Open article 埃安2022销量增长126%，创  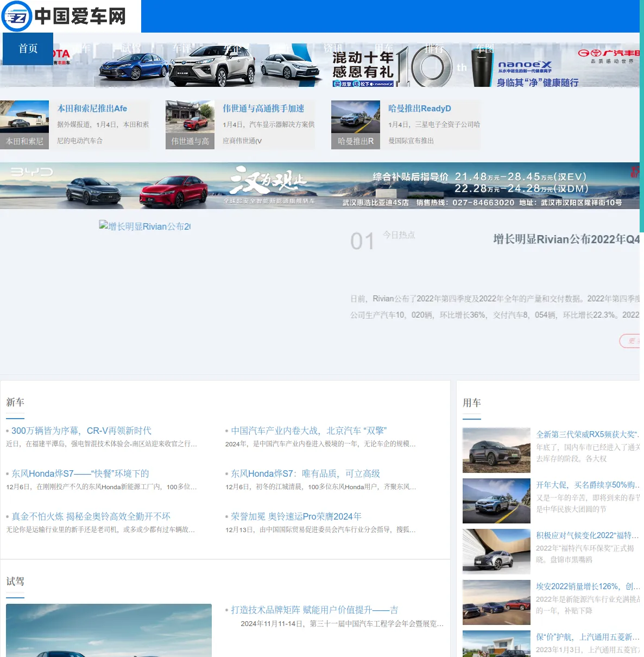pyautogui.click(x=588, y=586)
